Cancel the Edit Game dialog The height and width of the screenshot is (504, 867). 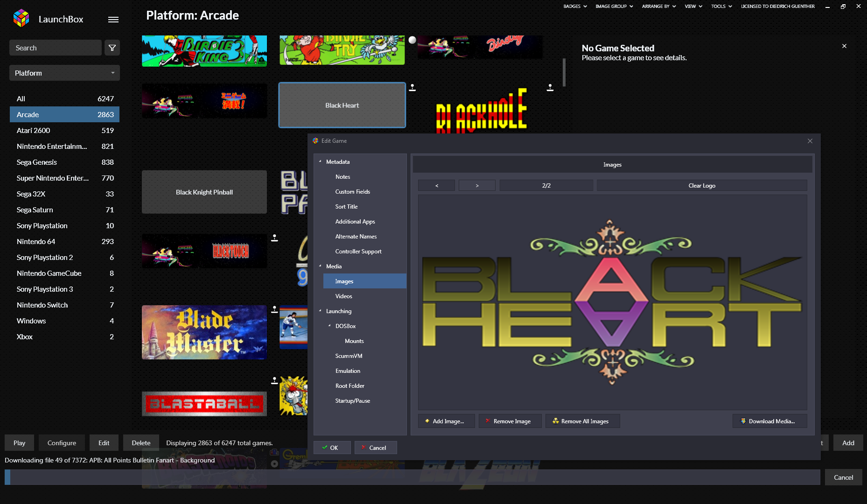coord(376,448)
